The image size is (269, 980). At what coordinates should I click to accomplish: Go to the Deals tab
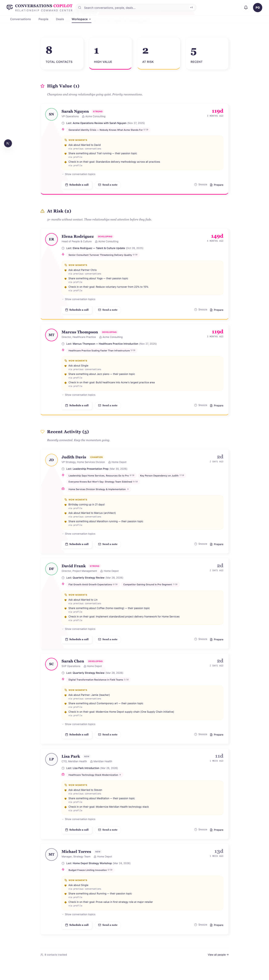pyautogui.click(x=60, y=19)
